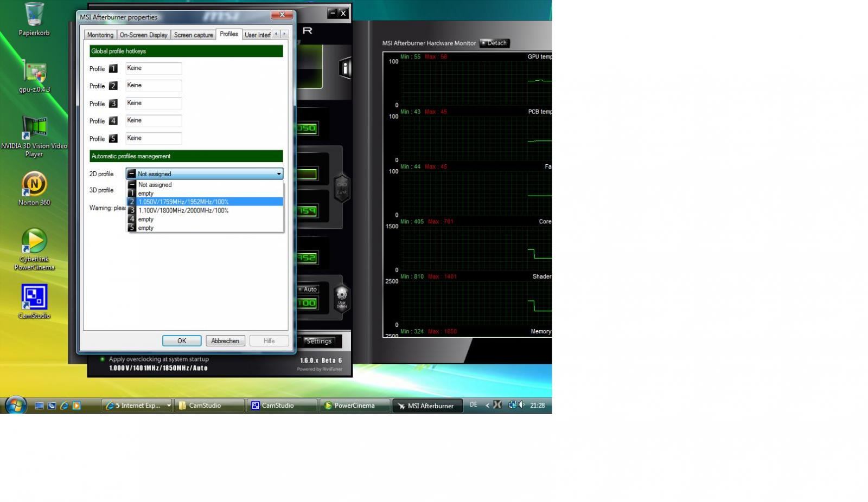Click Profile 5 hotkey input field
Viewport: 868px width, 502px height.
(x=154, y=138)
